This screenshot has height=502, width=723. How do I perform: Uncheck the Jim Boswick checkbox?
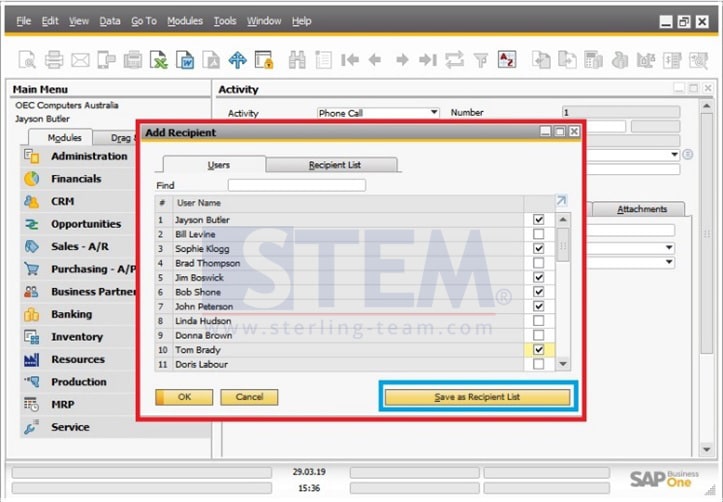pyautogui.click(x=539, y=277)
